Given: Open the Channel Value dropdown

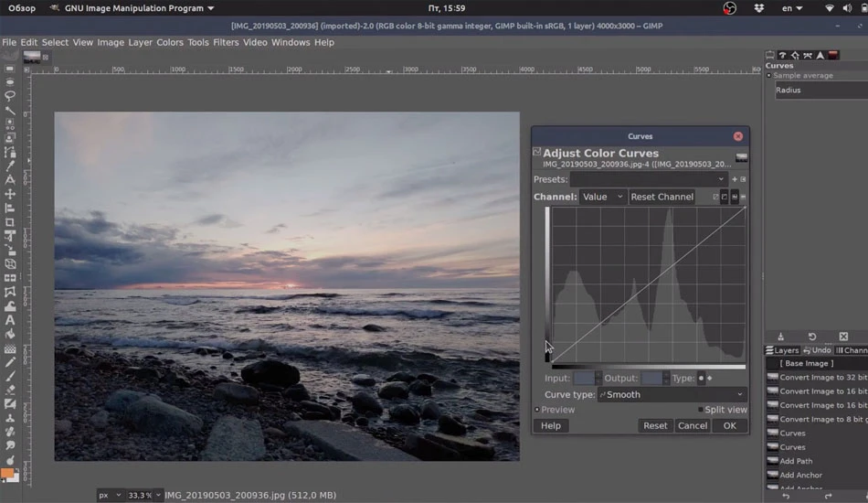Looking at the screenshot, I should click(603, 198).
